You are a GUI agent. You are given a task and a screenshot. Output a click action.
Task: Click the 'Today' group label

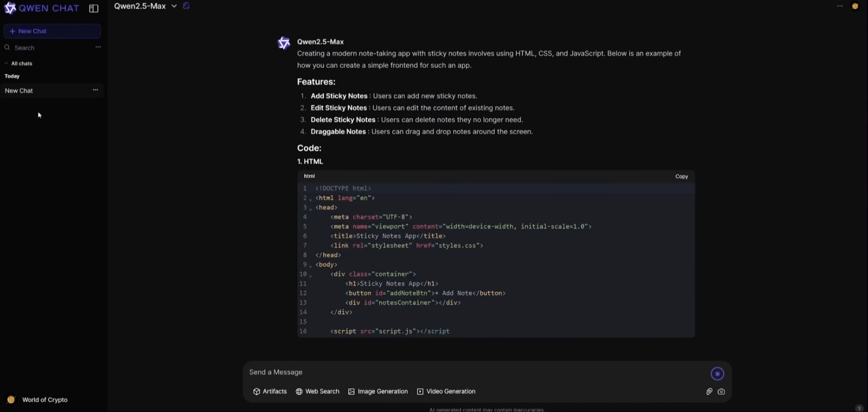[12, 76]
